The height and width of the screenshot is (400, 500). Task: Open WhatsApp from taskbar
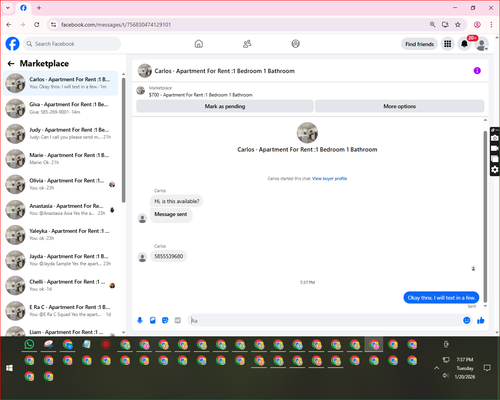click(29, 344)
